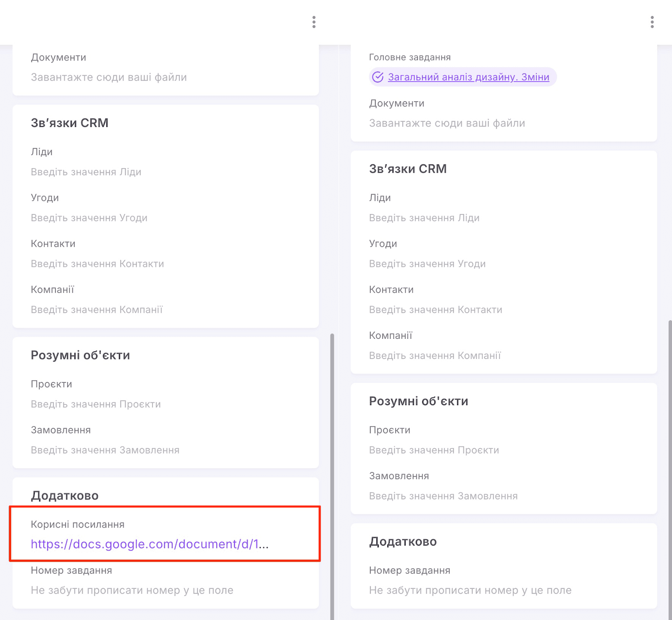Click the right panel Проєкти value field

434,450
